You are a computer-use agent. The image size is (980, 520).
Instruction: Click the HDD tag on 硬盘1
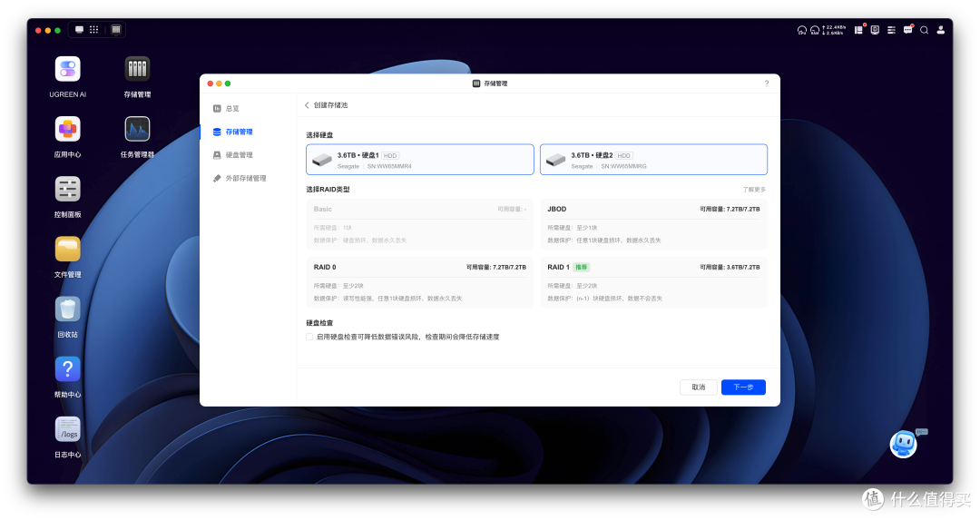390,155
